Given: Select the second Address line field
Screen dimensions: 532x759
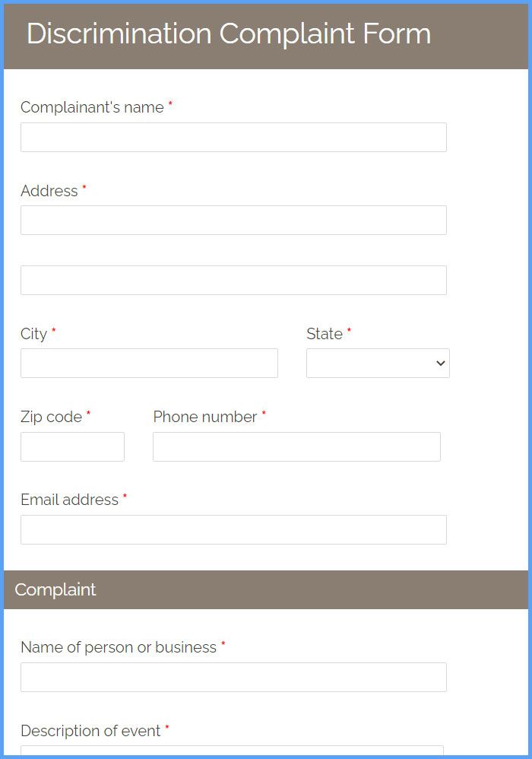Looking at the screenshot, I should coord(233,280).
